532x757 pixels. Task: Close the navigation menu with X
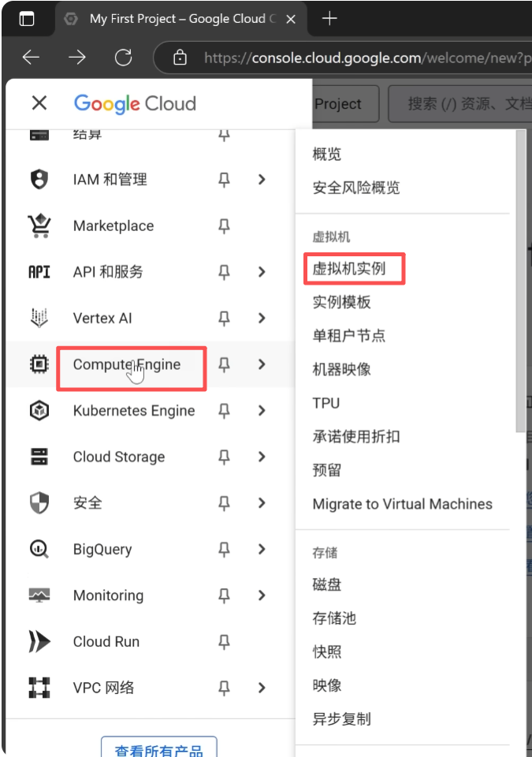[39, 103]
